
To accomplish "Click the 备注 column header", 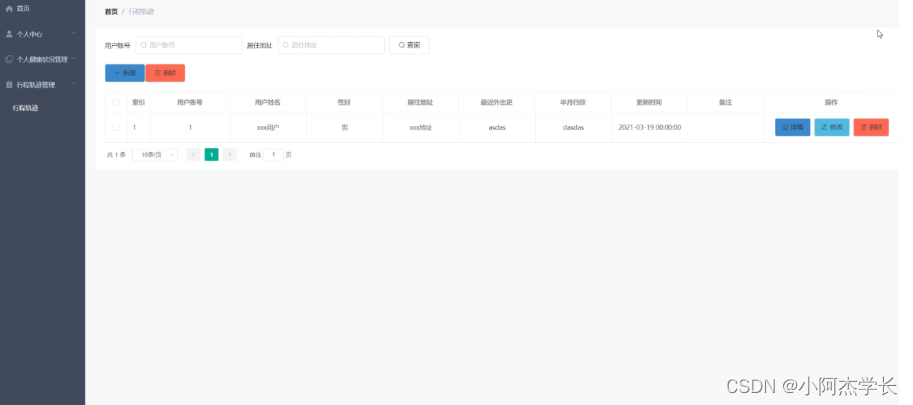I will click(x=726, y=102).
